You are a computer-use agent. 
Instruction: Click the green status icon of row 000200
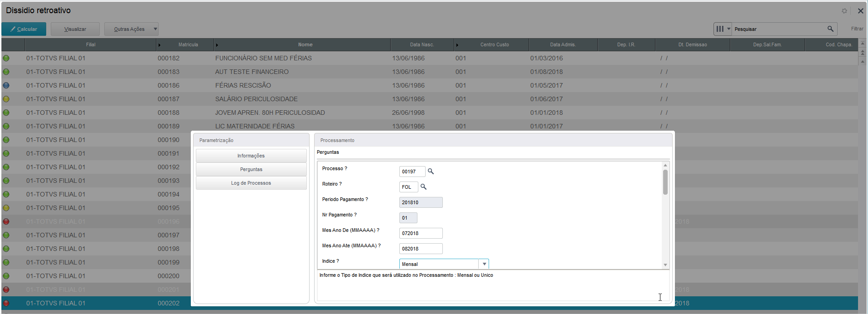tap(6, 276)
